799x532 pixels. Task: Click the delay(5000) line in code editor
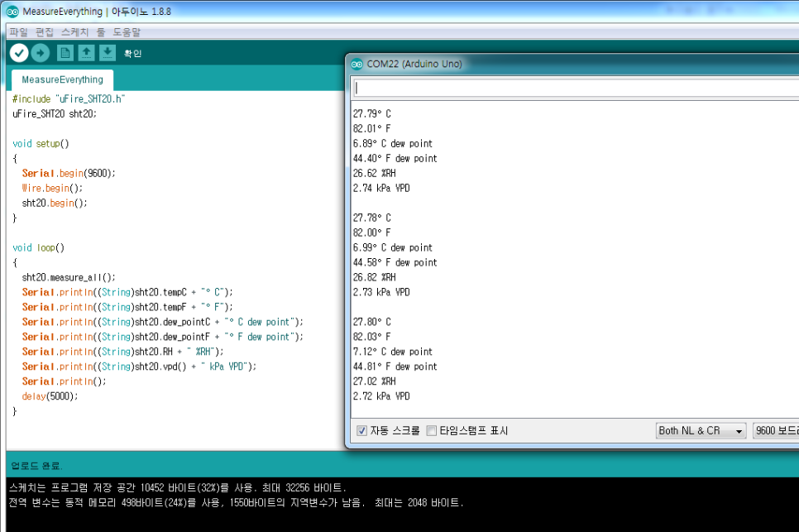point(50,396)
